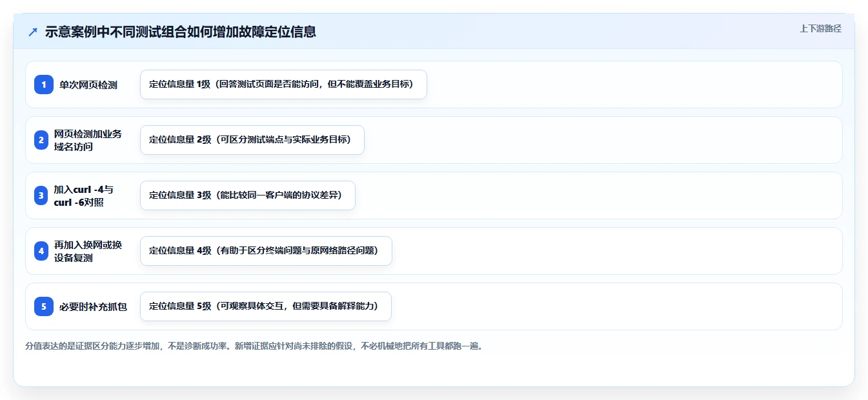Select the 加入curl -4与curl -6对照 step label
The image size is (868, 400).
(x=84, y=195)
